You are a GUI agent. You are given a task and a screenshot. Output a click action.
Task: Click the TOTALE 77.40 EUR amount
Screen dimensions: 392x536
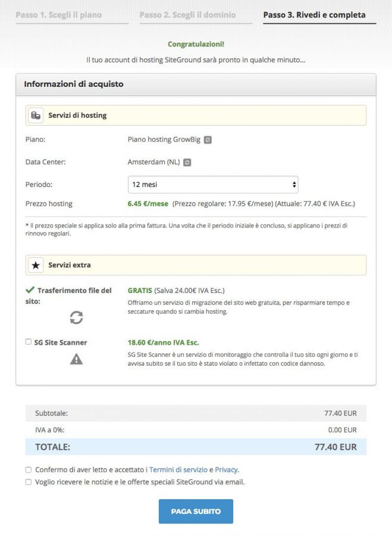point(335,447)
